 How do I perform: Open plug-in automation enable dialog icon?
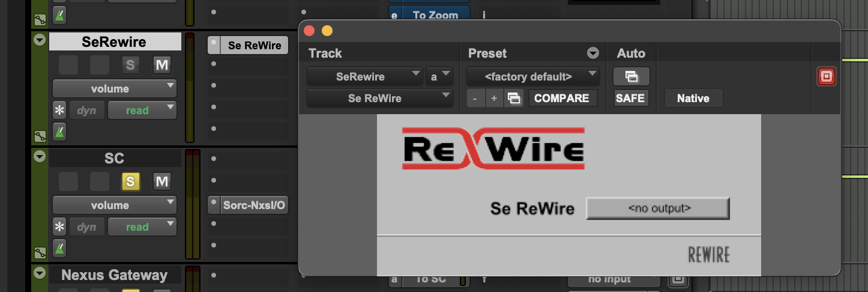[x=630, y=77]
